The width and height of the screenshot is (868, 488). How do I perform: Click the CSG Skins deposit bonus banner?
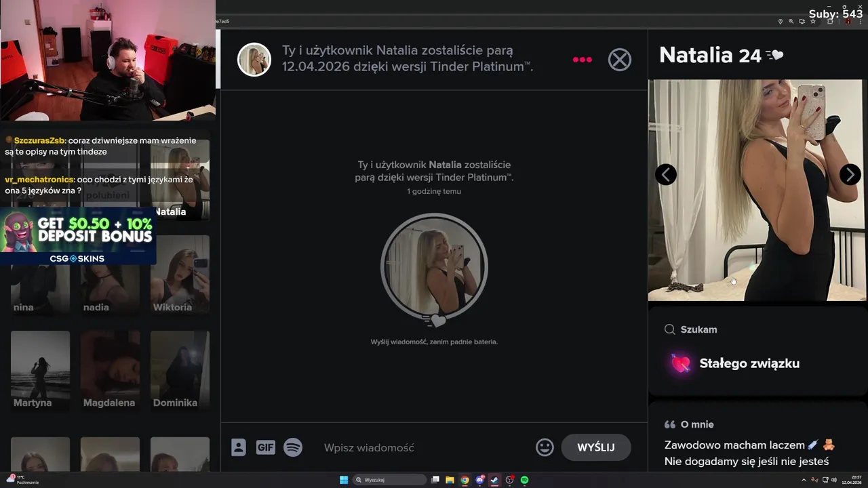coord(78,236)
